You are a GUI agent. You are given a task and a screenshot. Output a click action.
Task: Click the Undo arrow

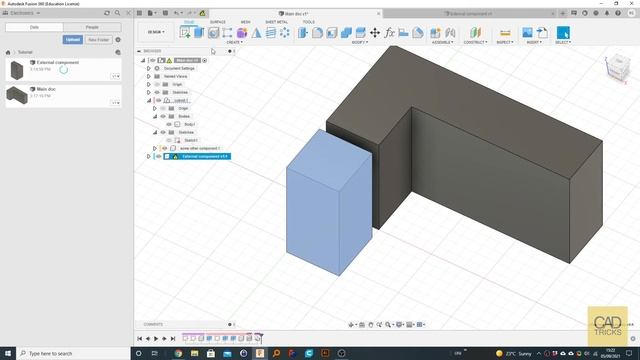coord(177,13)
